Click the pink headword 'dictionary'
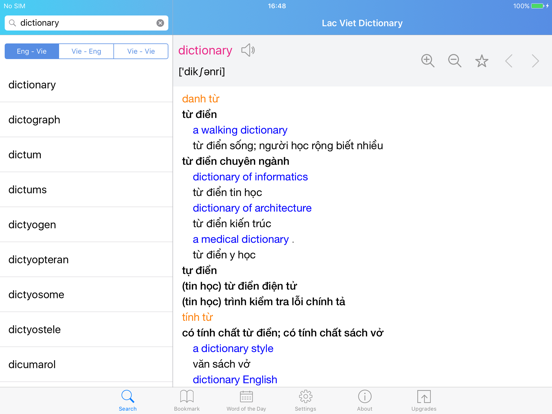Screen dimensions: 552x414 point(205,50)
